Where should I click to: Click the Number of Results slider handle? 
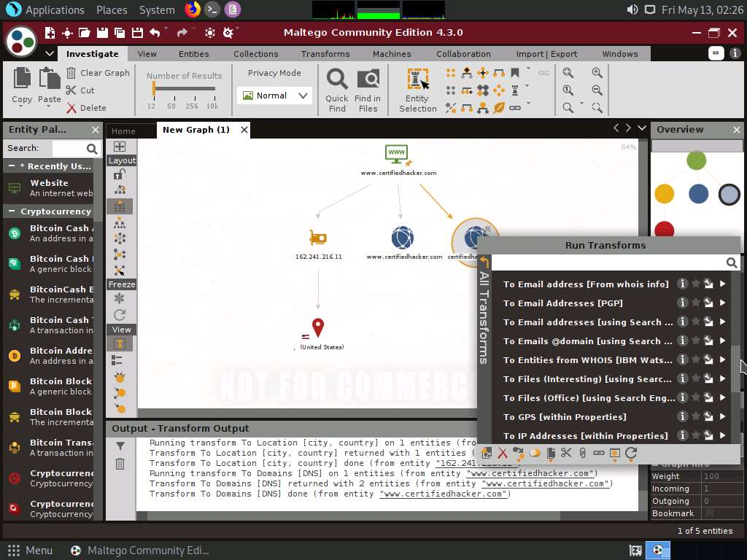(153, 88)
